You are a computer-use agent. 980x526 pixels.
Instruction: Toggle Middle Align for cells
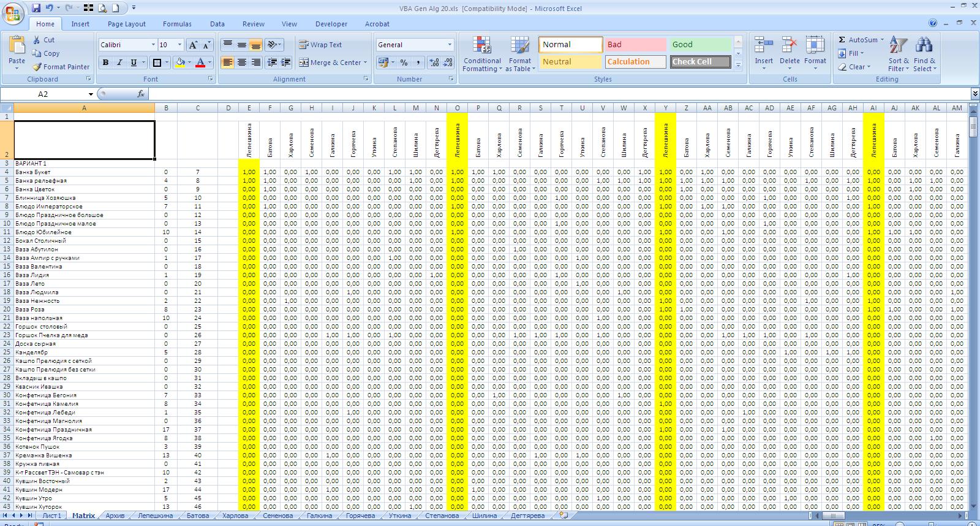(x=242, y=45)
